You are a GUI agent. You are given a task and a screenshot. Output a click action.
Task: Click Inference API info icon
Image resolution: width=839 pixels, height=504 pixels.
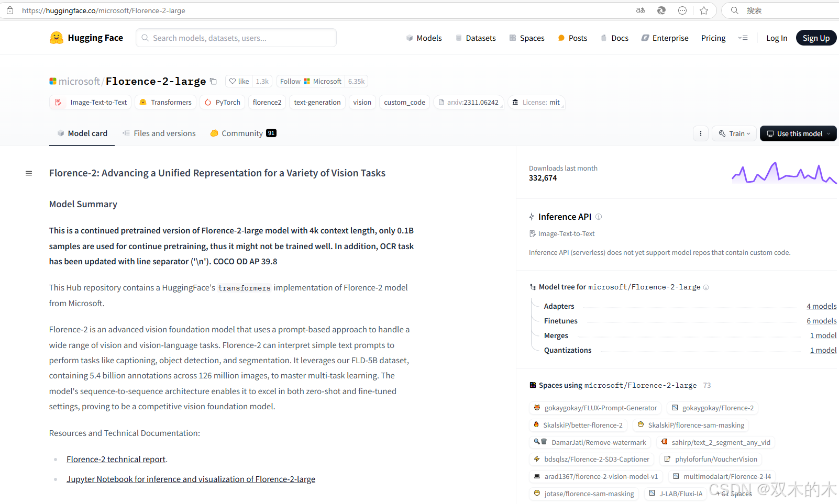click(x=599, y=217)
